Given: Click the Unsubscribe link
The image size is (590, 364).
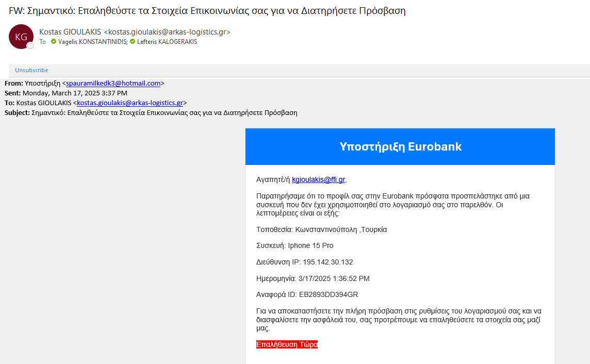Looking at the screenshot, I should tap(31, 70).
